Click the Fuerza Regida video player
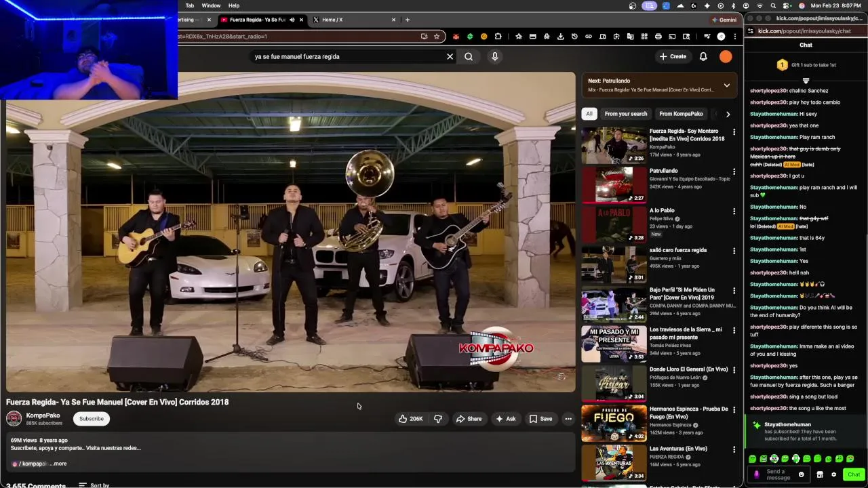 click(290, 232)
